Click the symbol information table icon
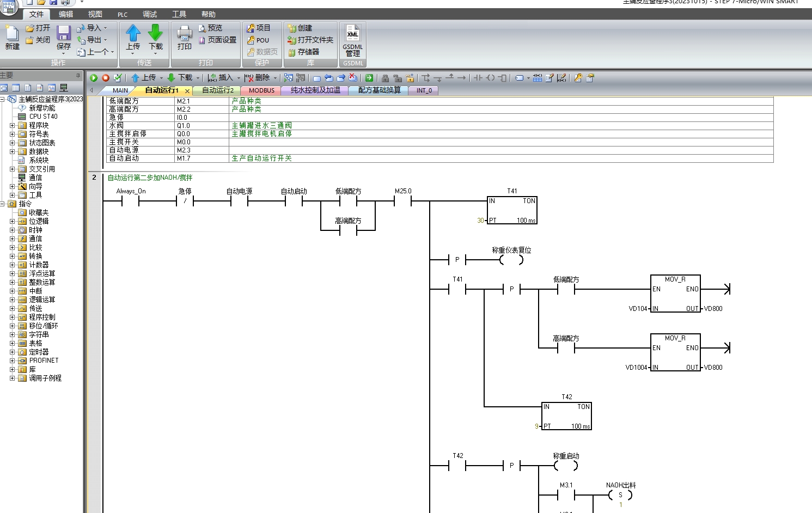This screenshot has width=812, height=513. pos(538,78)
